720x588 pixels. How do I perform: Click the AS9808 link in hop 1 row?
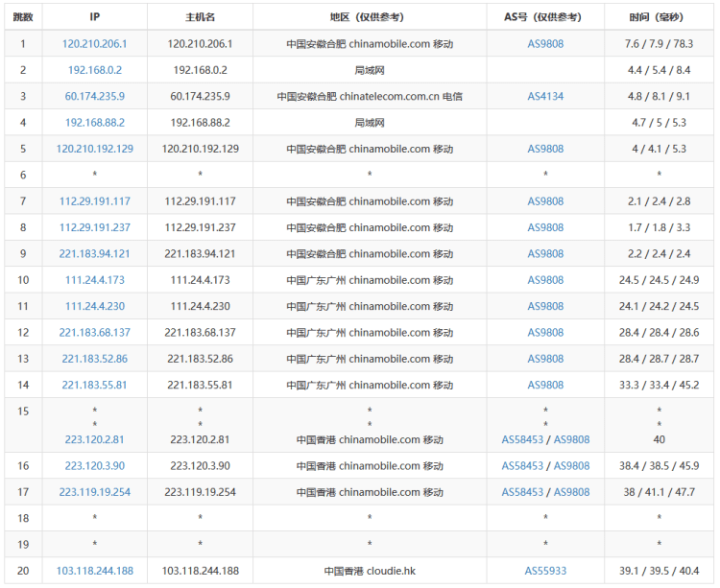pyautogui.click(x=545, y=44)
